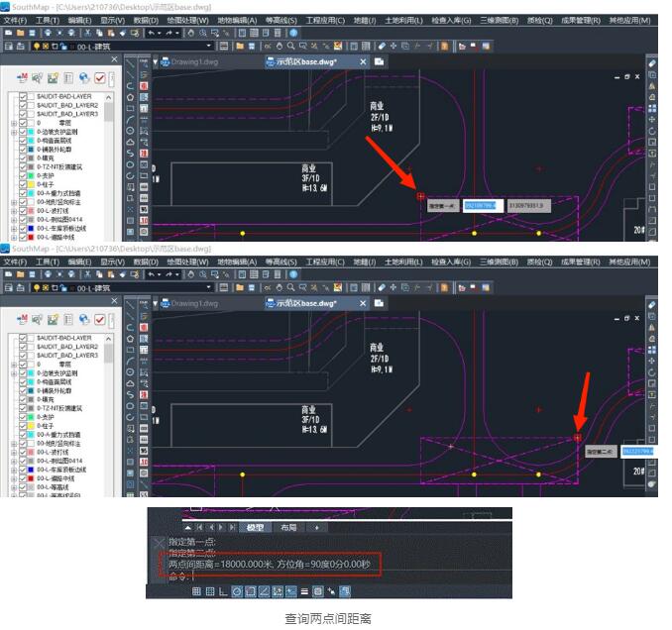
Task: Toggle the 0-柱子 layer checkbox in upper list
Action: click(24, 184)
